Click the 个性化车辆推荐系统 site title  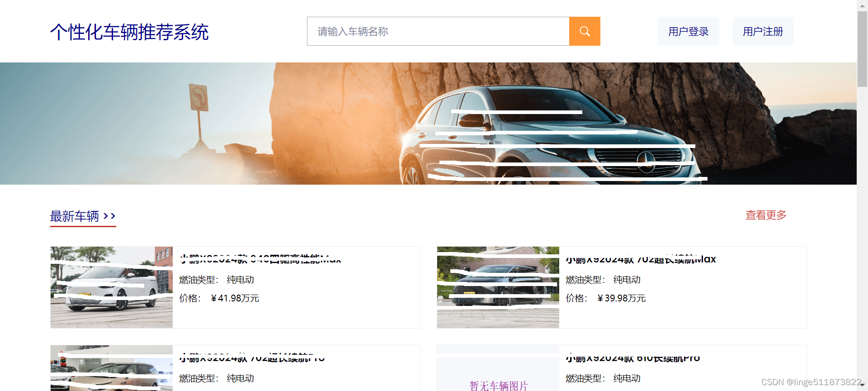pos(129,32)
